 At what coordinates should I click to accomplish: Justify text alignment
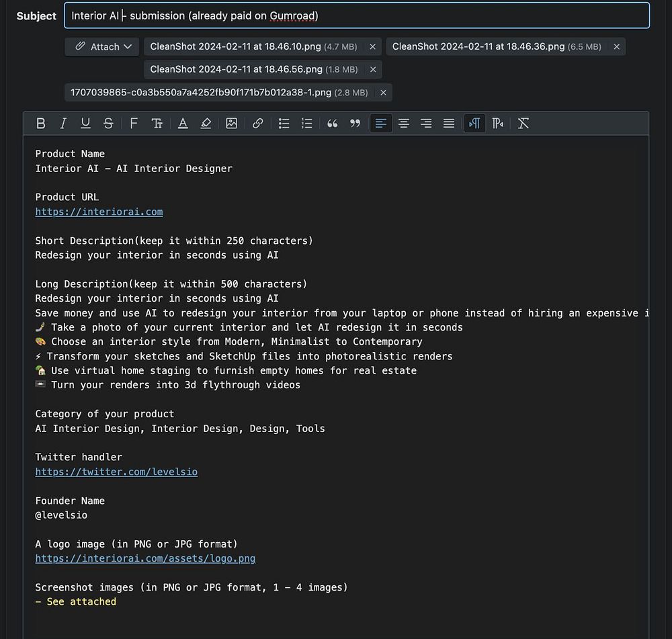pyautogui.click(x=449, y=124)
